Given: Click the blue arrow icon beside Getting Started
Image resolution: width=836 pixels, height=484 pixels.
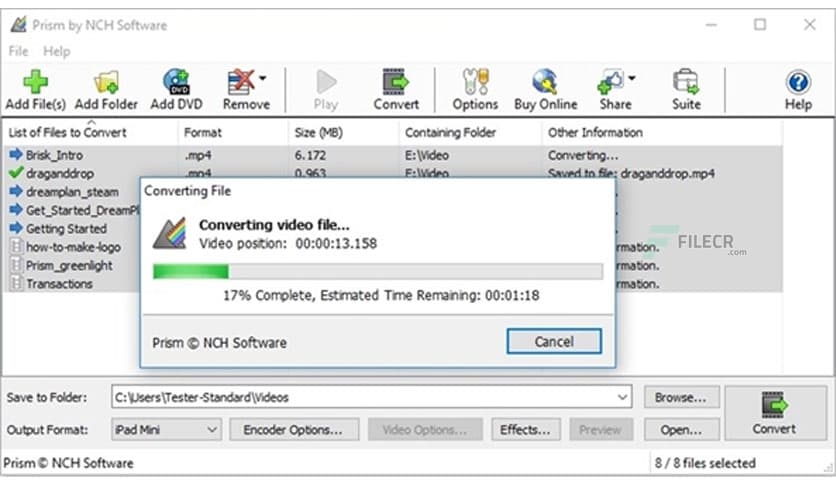Looking at the screenshot, I should [x=16, y=228].
